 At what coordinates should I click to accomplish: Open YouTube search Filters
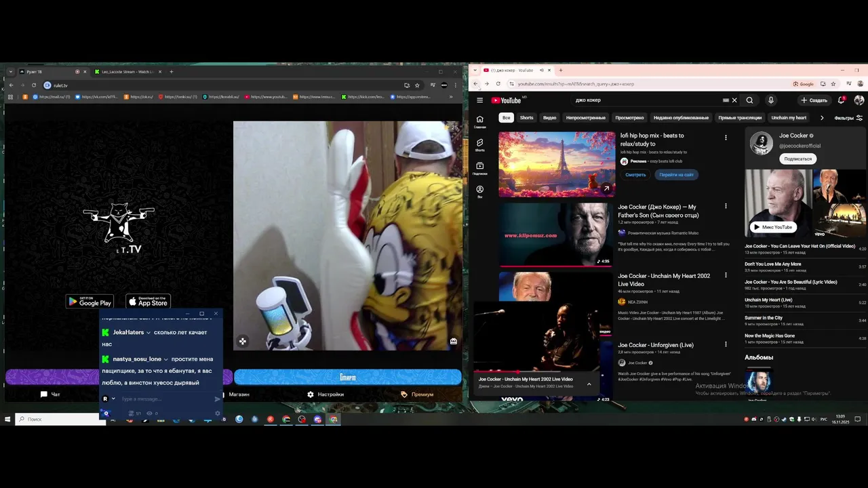(848, 118)
